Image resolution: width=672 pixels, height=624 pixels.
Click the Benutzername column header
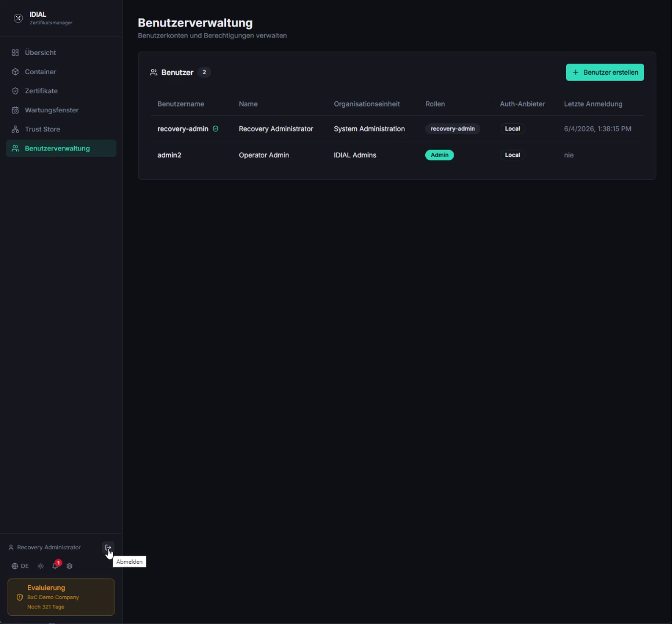[x=180, y=104]
